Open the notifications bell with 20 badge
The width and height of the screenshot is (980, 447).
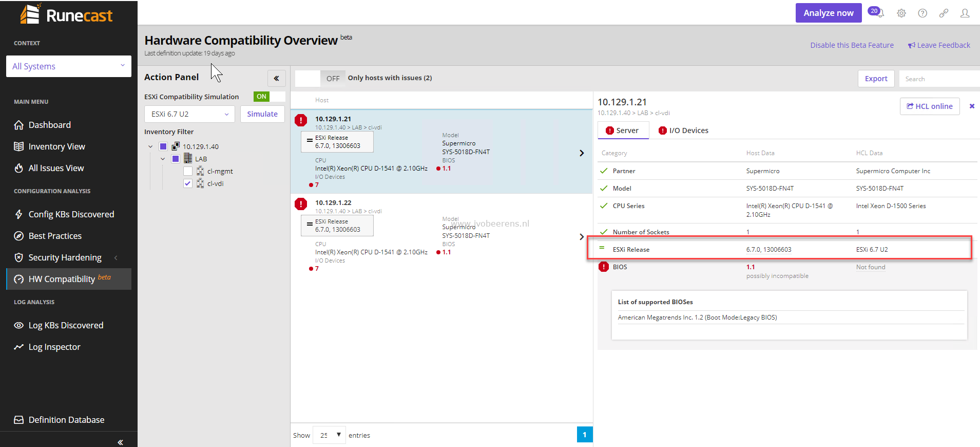876,12
